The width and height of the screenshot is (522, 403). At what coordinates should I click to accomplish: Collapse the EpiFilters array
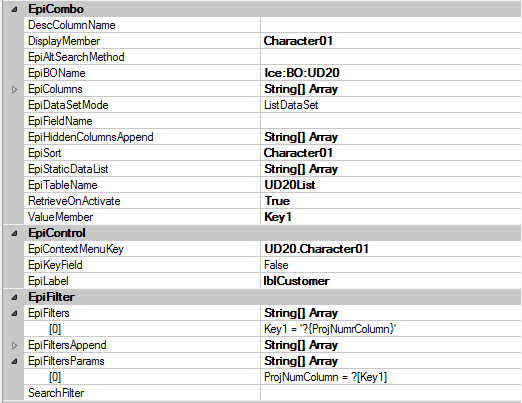click(14, 313)
